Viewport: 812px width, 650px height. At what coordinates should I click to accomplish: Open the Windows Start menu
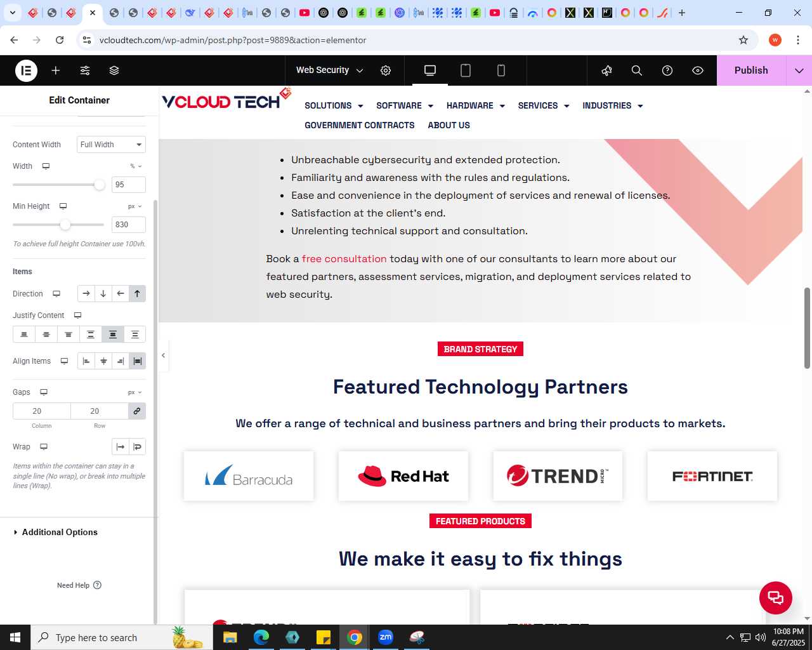(15, 637)
